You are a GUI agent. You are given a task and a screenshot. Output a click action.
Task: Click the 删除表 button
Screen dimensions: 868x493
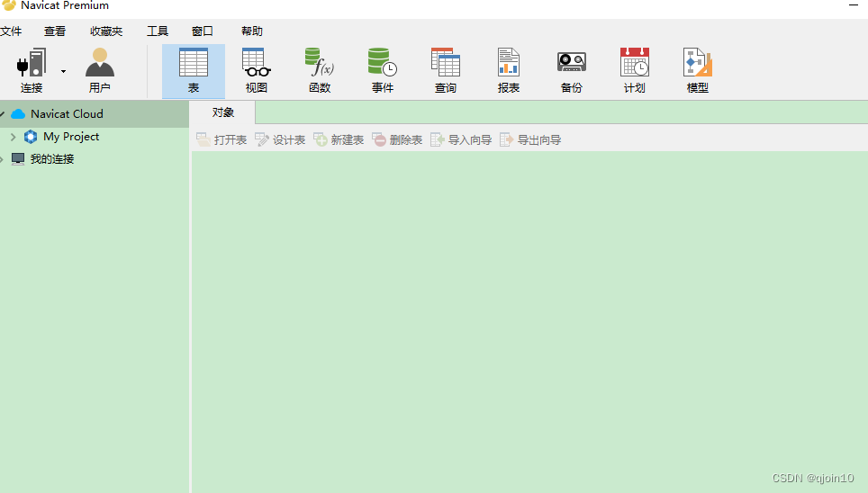tap(397, 140)
